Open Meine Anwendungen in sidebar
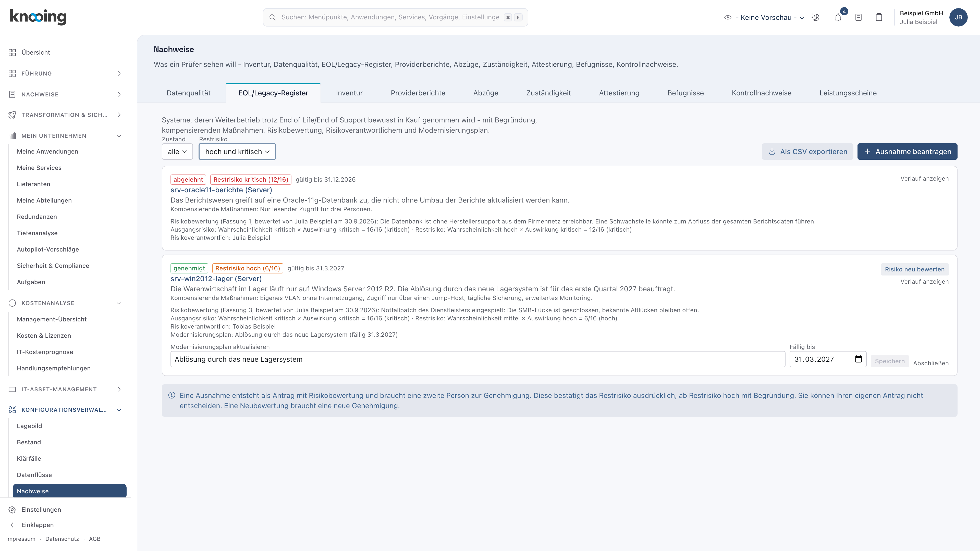Viewport: 980px width, 551px height. (47, 151)
